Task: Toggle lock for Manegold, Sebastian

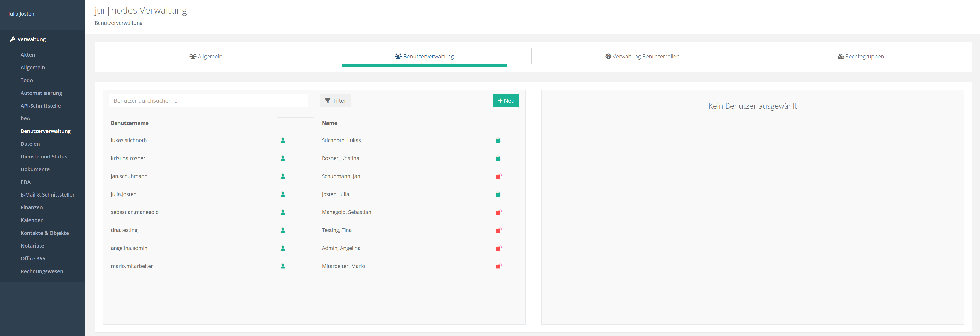Action: [498, 212]
